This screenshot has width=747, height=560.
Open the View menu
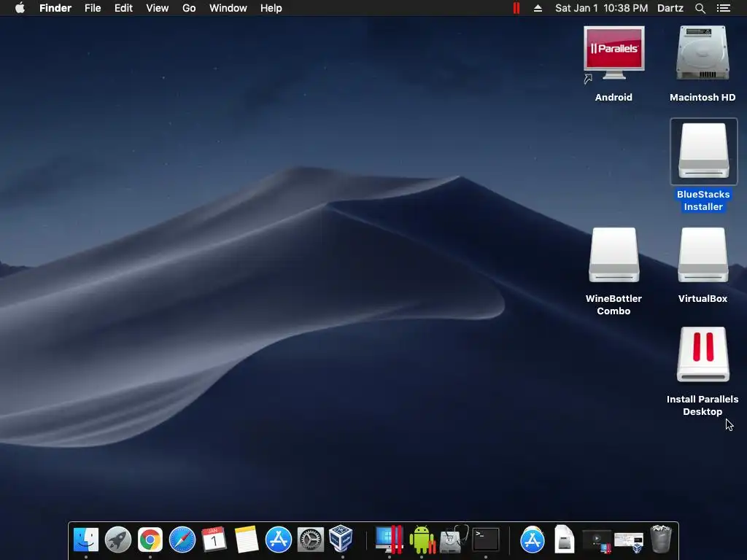(158, 8)
